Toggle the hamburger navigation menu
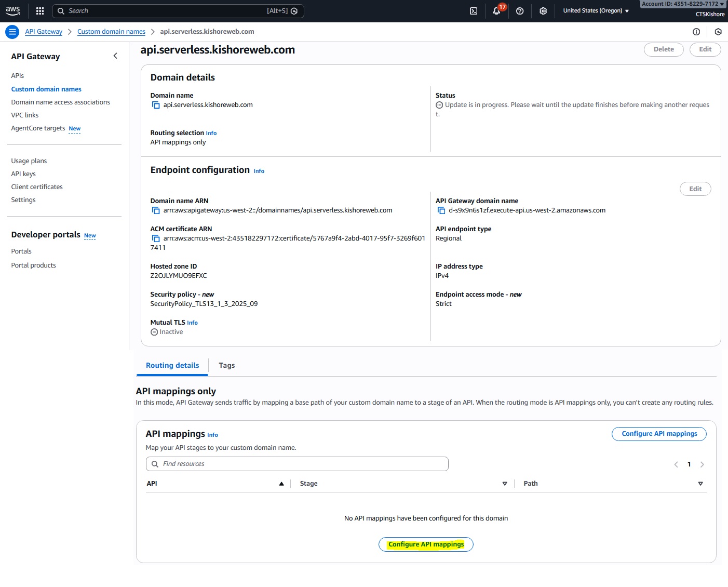 [x=12, y=32]
